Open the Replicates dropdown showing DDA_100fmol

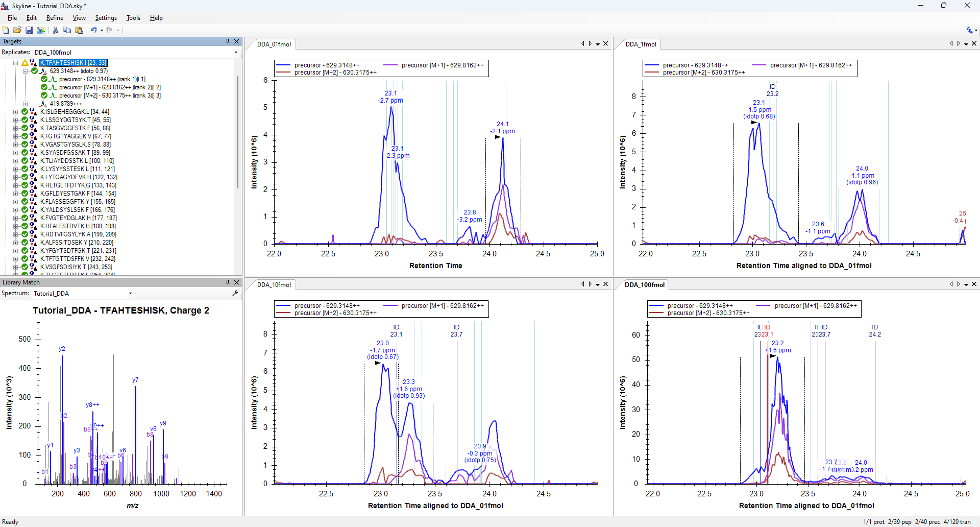click(x=236, y=52)
